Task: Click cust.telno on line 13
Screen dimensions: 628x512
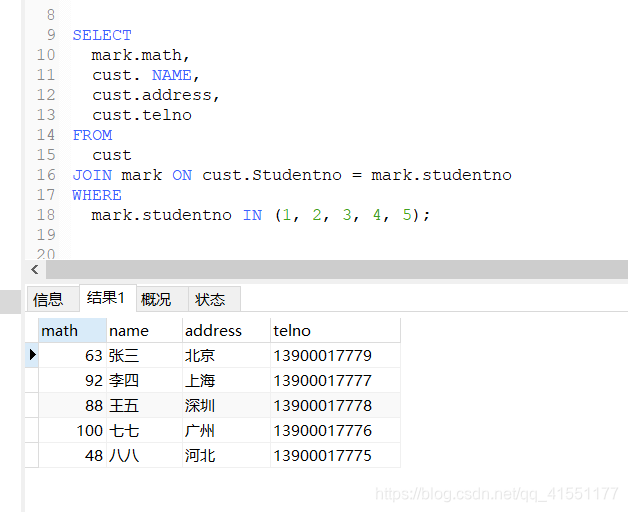Action: point(142,115)
